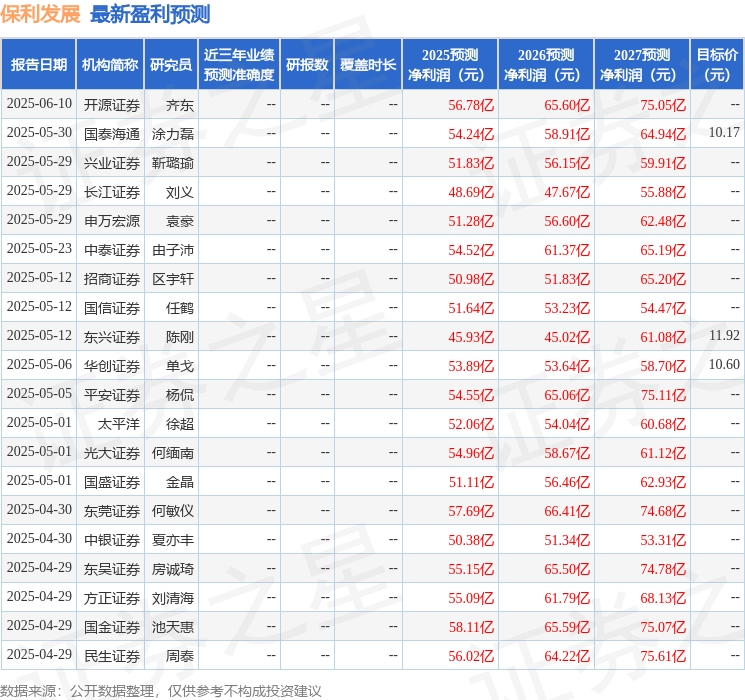Select the 中泰证券 institution cell
Image resolution: width=745 pixels, height=700 pixels.
point(112,250)
